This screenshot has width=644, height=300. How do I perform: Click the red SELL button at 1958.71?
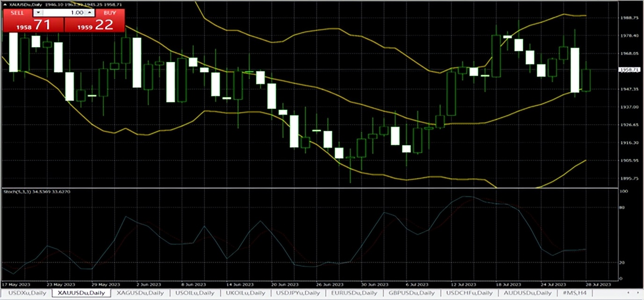click(33, 21)
